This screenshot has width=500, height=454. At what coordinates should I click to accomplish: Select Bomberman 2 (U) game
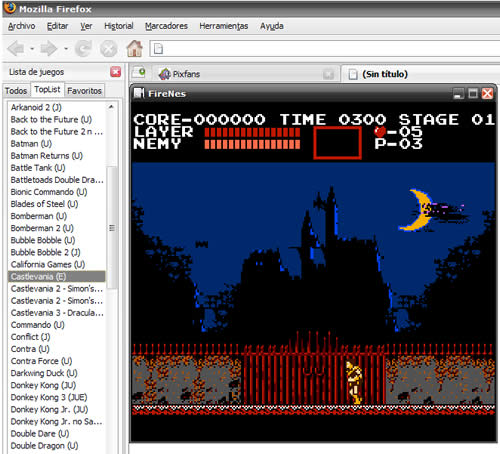click(x=57, y=228)
